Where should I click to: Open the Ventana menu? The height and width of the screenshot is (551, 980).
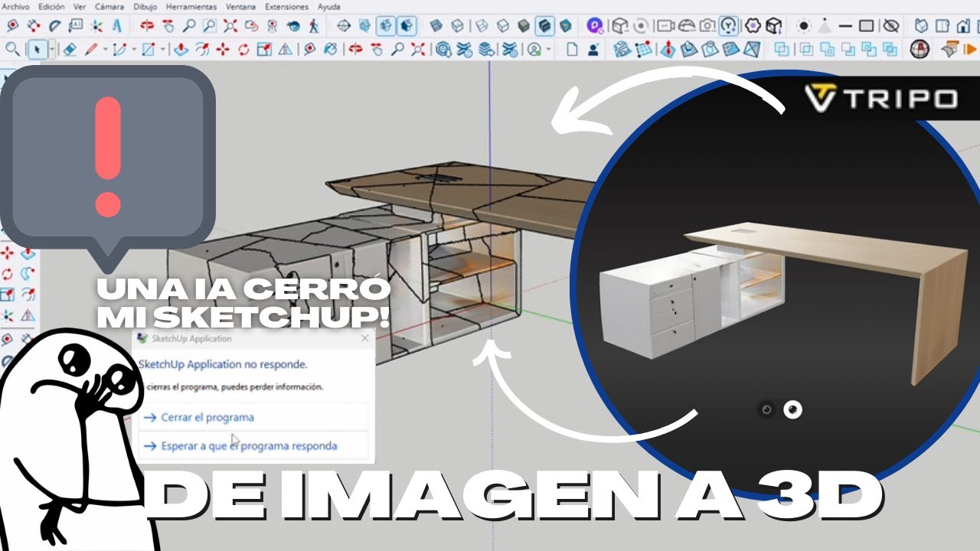point(240,6)
